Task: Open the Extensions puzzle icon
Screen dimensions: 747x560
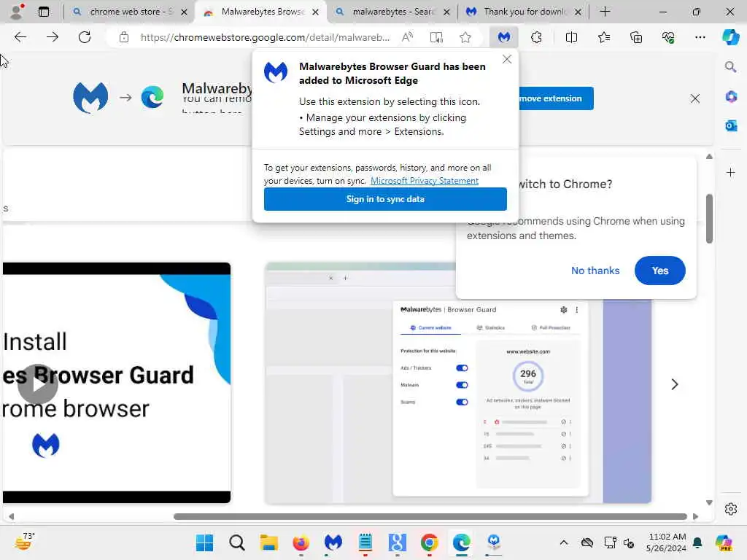Action: point(536,37)
